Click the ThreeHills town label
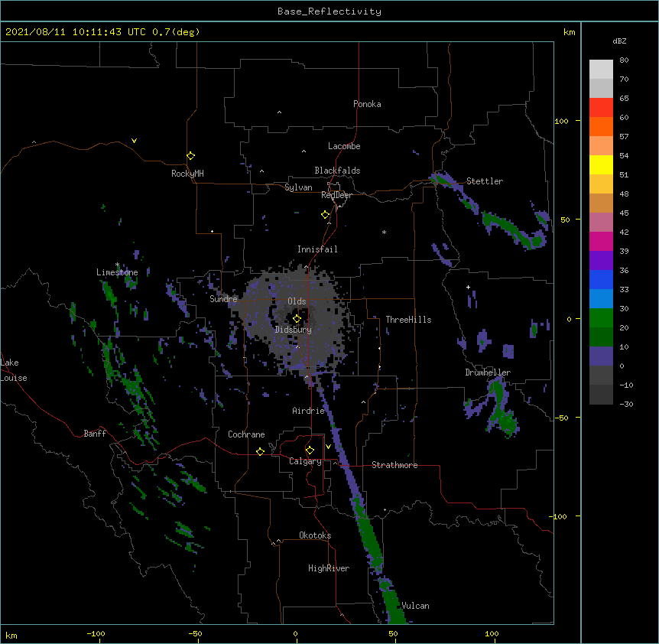This screenshot has height=644, width=659. 408,320
